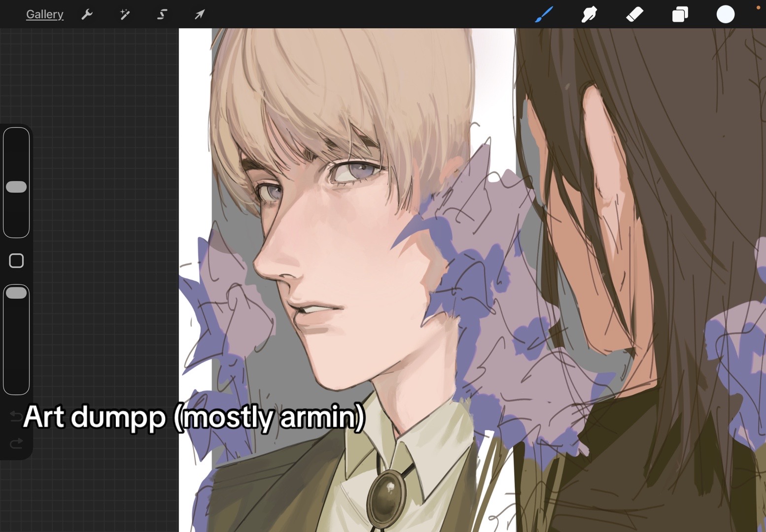Activate the Selection tool
The height and width of the screenshot is (532, 766).
(x=162, y=14)
